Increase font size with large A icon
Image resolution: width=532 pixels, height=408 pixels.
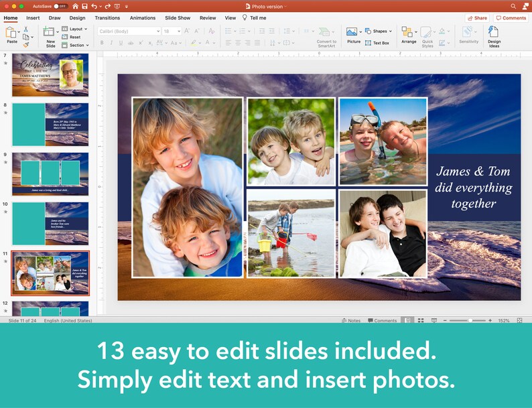click(187, 31)
